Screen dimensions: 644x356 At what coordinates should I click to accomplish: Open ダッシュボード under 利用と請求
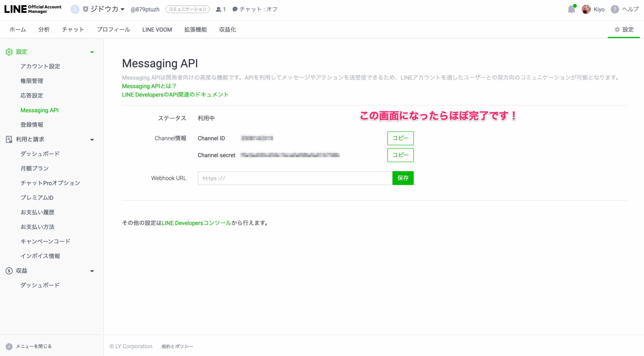pyautogui.click(x=40, y=154)
